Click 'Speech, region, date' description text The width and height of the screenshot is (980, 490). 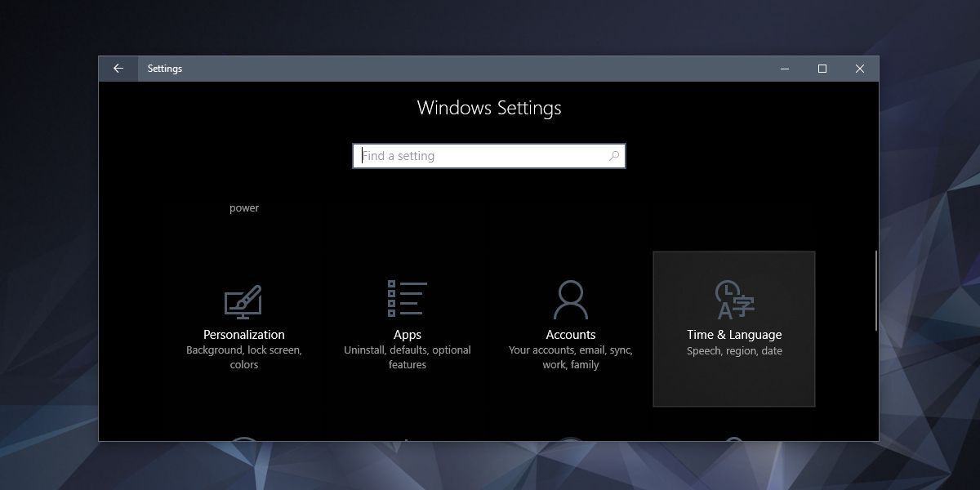coord(733,351)
